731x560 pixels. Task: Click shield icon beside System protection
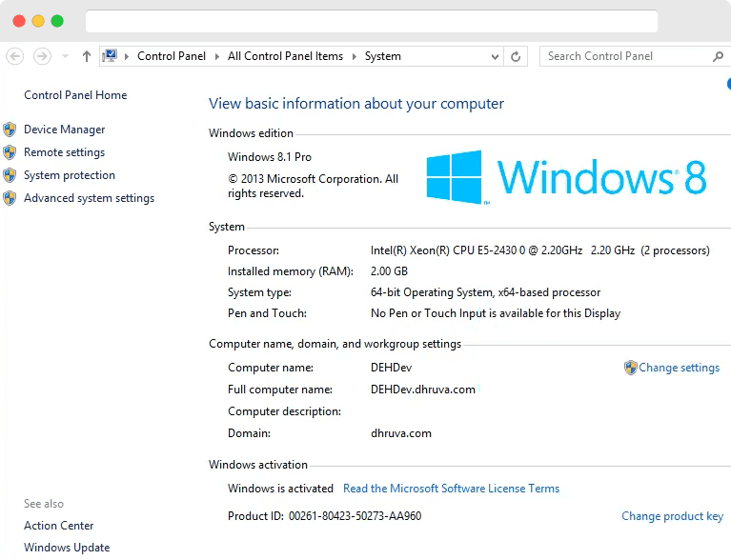click(x=10, y=175)
